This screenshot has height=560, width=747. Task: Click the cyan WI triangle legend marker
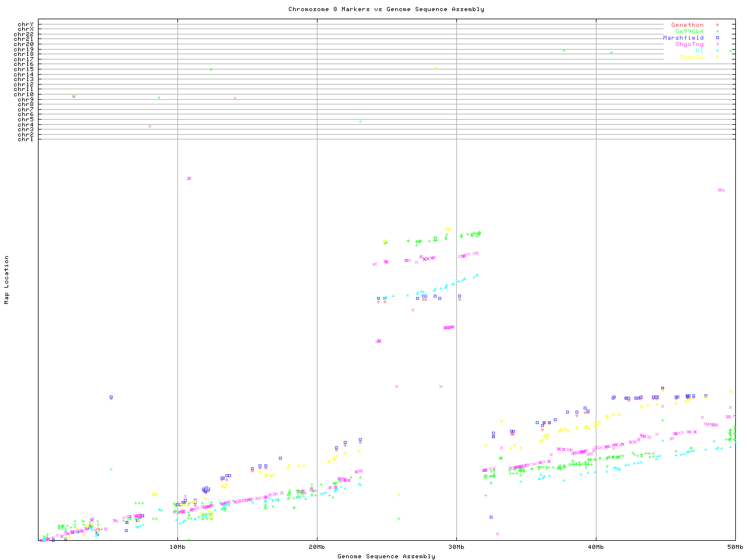pyautogui.click(x=717, y=51)
